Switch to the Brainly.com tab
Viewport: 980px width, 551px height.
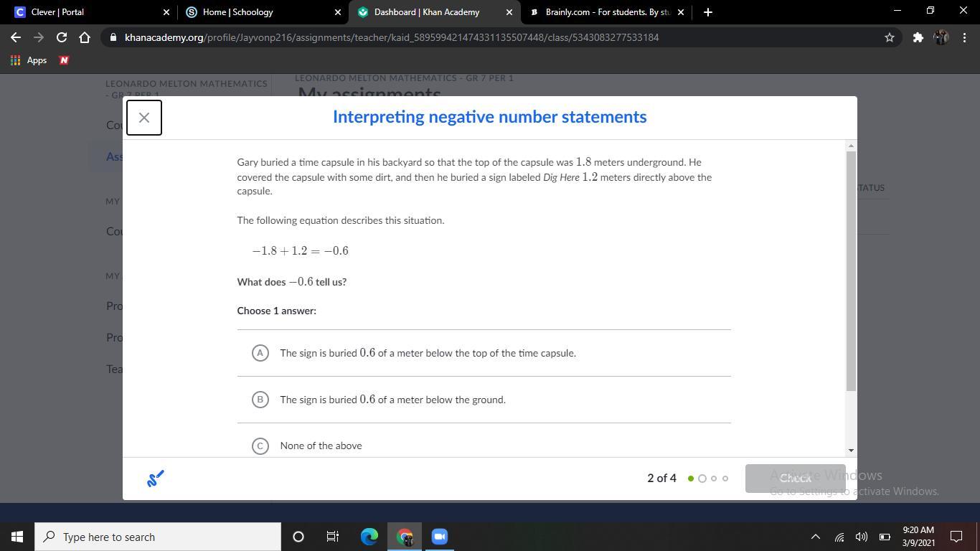click(x=607, y=12)
